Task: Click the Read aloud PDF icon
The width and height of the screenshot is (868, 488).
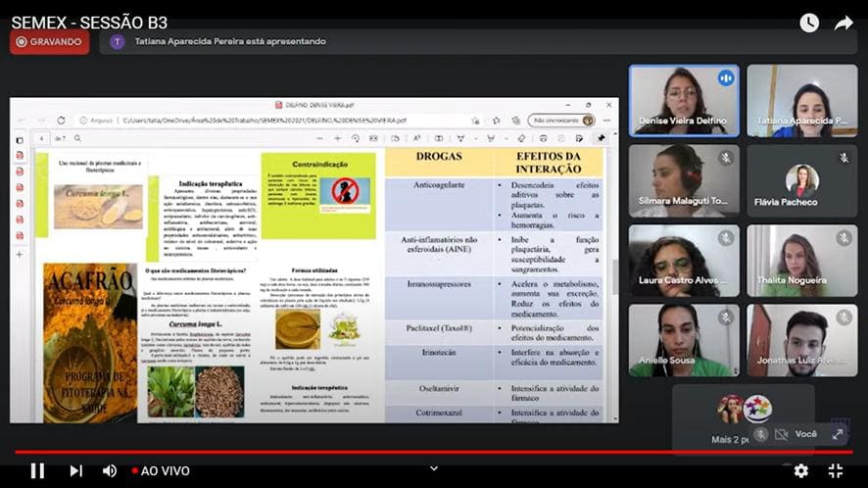Action: [416, 138]
